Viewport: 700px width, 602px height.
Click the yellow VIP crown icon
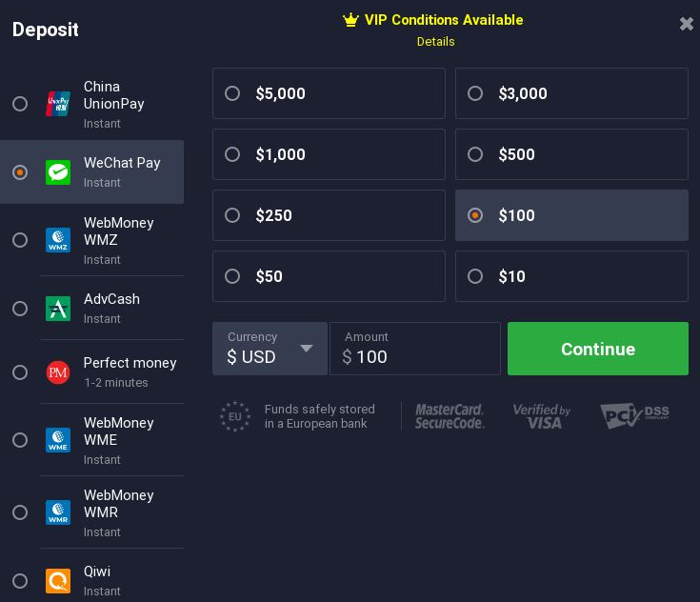(350, 20)
